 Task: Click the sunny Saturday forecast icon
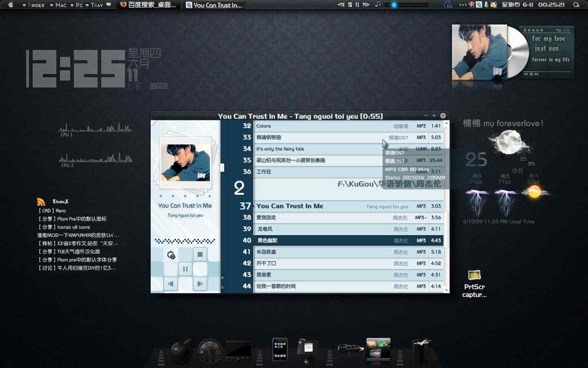(x=535, y=192)
